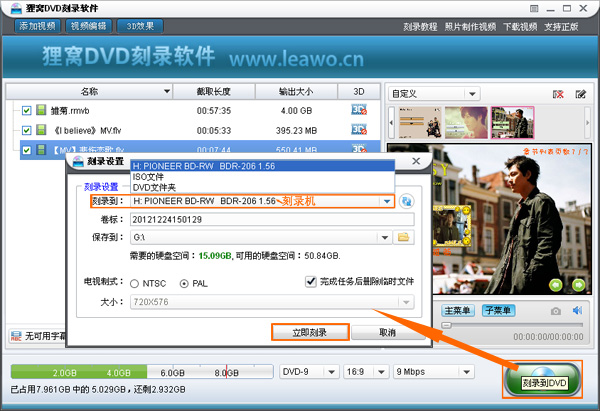Open the 支持正版 link
This screenshot has height=411, width=600.
coord(561,27)
